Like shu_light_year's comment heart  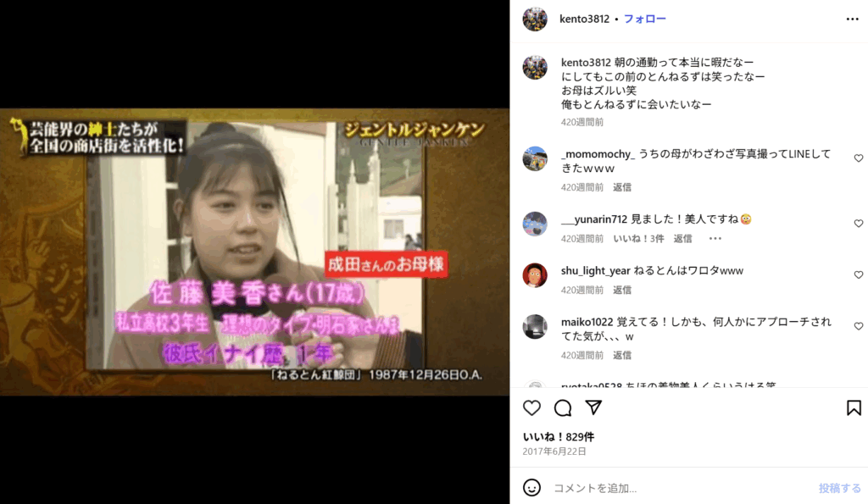point(859,275)
